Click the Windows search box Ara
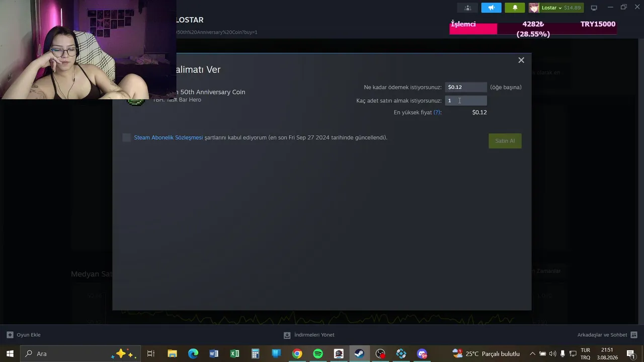The width and height of the screenshot is (644, 362). pos(80,353)
